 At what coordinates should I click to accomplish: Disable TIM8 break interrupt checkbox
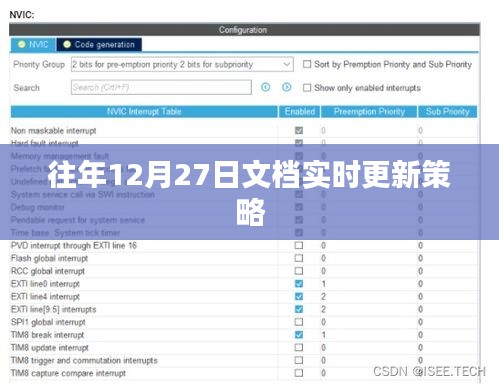pyautogui.click(x=299, y=335)
